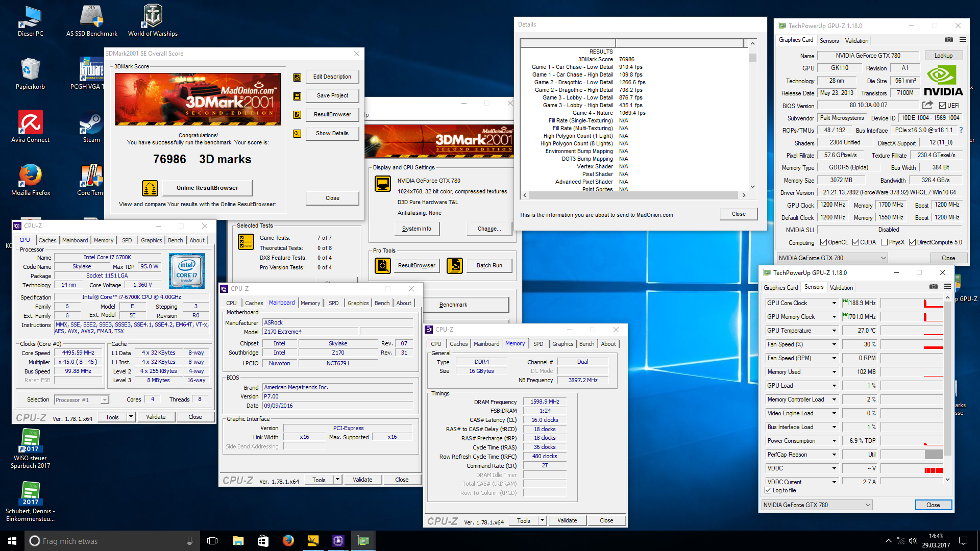Click the Edit Description pencil icon
Viewport: 980px width, 551px height.
pyautogui.click(x=297, y=77)
